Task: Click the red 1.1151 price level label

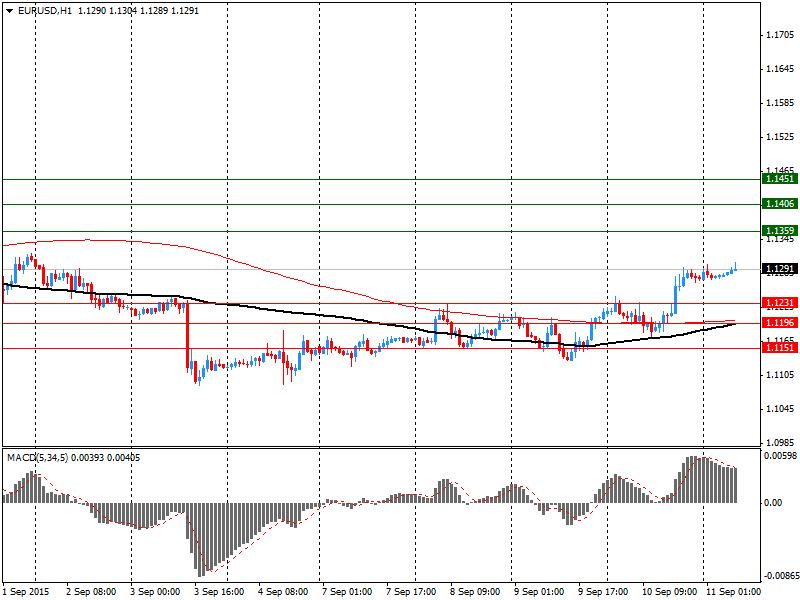Action: (780, 347)
